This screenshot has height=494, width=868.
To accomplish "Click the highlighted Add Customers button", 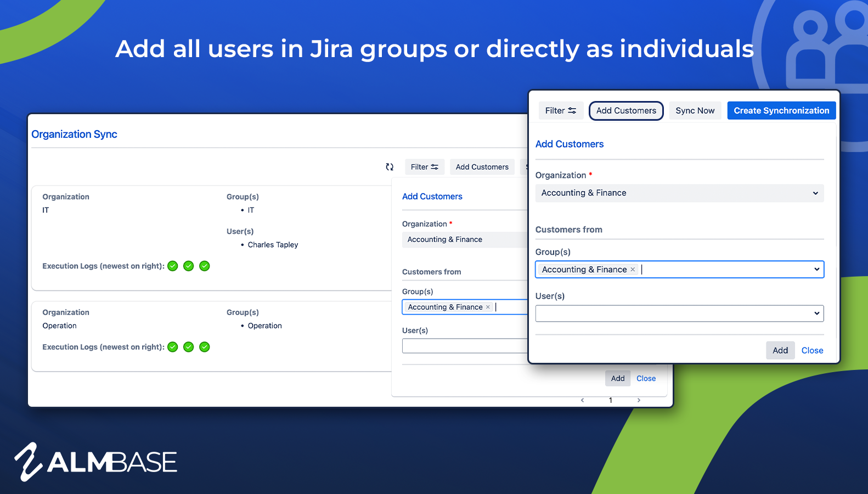I will [x=626, y=110].
